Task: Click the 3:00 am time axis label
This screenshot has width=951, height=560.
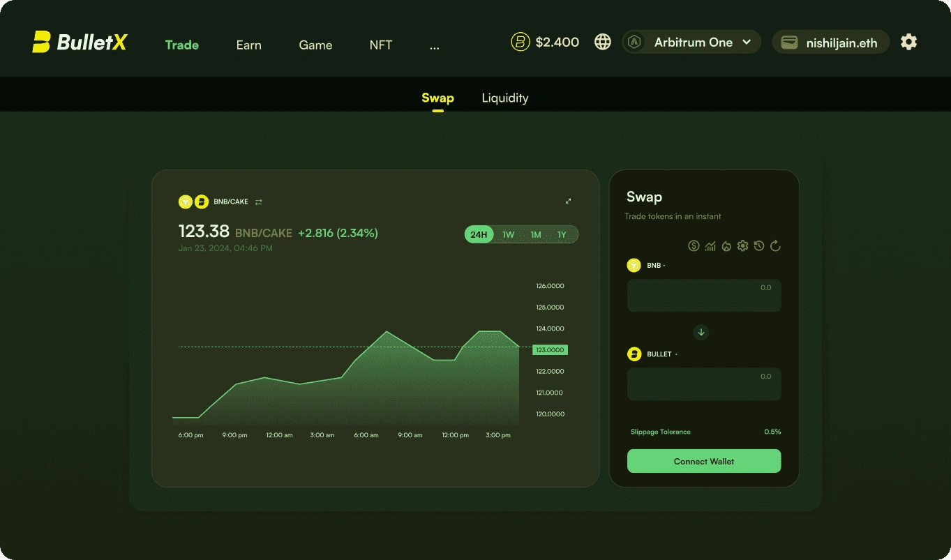Action: pyautogui.click(x=322, y=435)
